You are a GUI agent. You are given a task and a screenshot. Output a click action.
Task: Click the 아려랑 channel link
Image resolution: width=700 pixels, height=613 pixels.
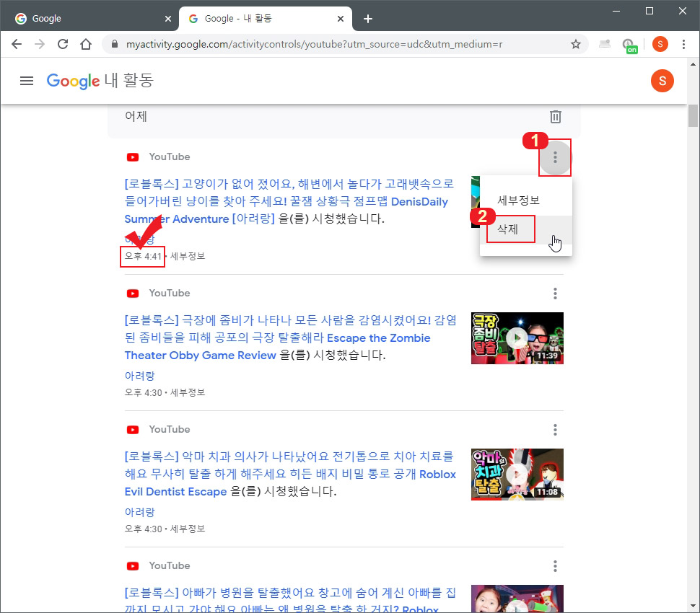coord(139,376)
